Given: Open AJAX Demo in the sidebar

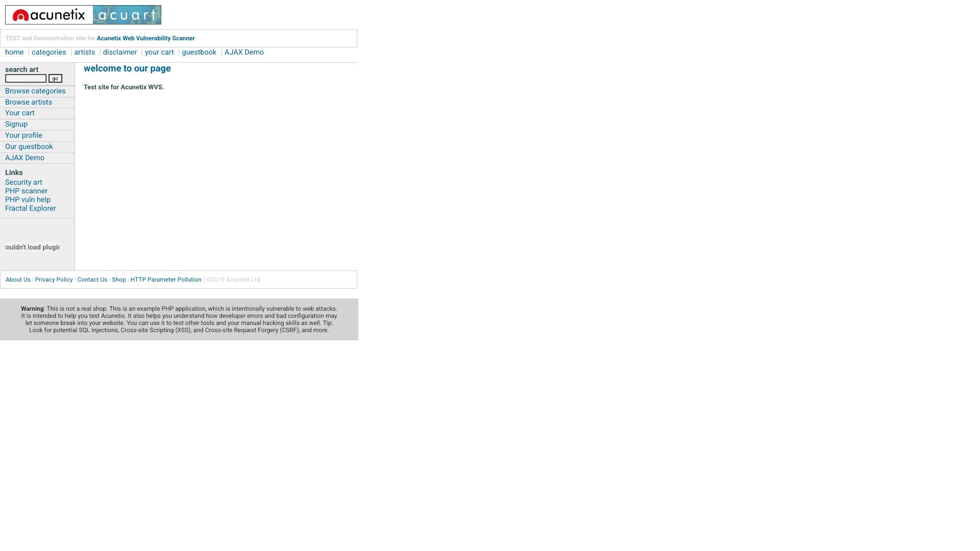Looking at the screenshot, I should [37, 158].
